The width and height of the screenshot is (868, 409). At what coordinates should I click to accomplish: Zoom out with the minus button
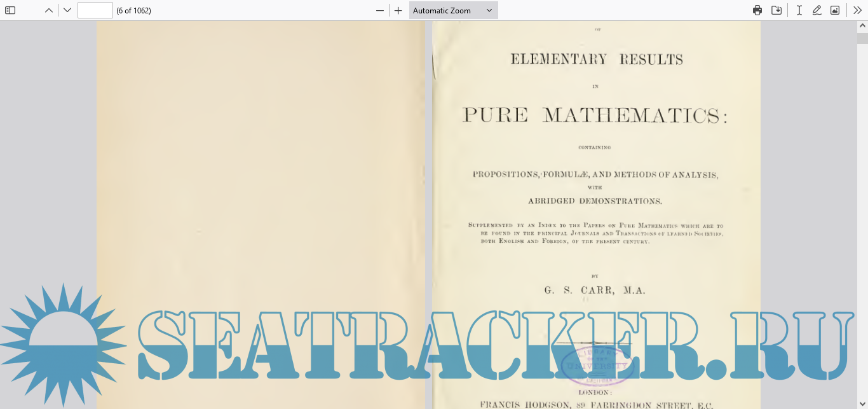(x=380, y=10)
